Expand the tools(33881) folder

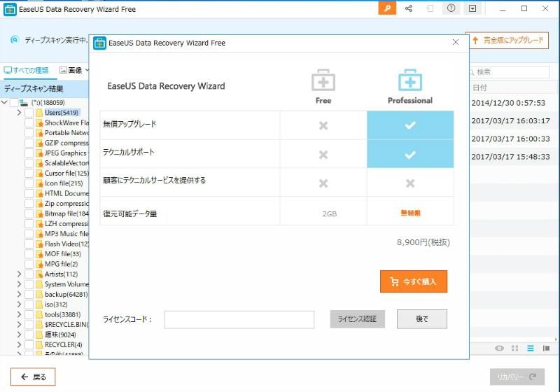pyautogui.click(x=20, y=314)
